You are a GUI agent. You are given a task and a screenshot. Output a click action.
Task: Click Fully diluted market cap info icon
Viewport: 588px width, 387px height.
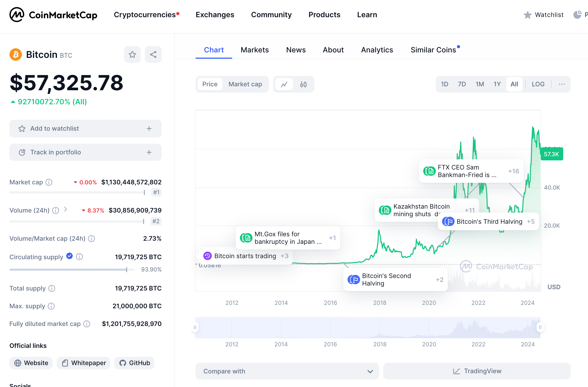point(87,324)
